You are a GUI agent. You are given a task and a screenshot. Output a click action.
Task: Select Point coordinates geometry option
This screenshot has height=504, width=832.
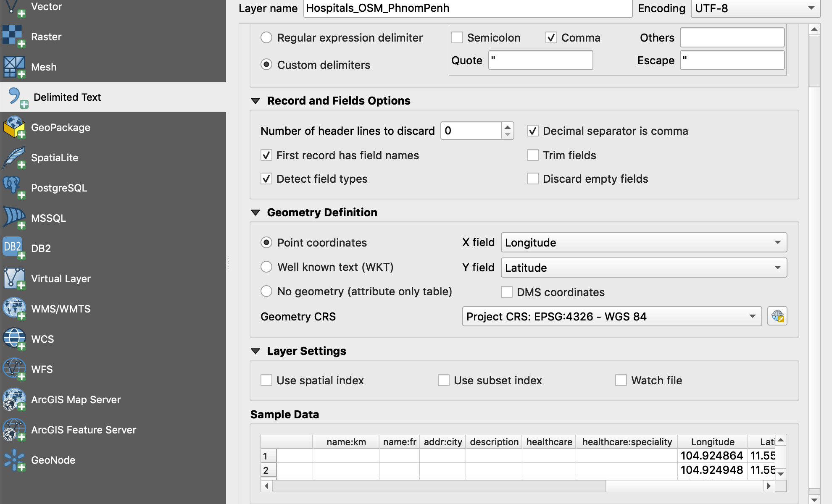click(266, 242)
